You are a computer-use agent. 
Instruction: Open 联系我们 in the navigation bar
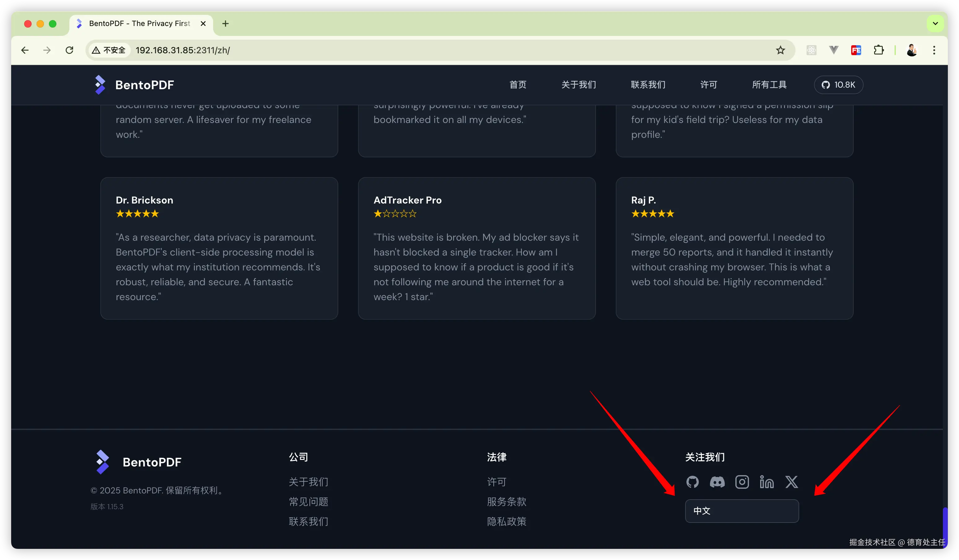648,85
